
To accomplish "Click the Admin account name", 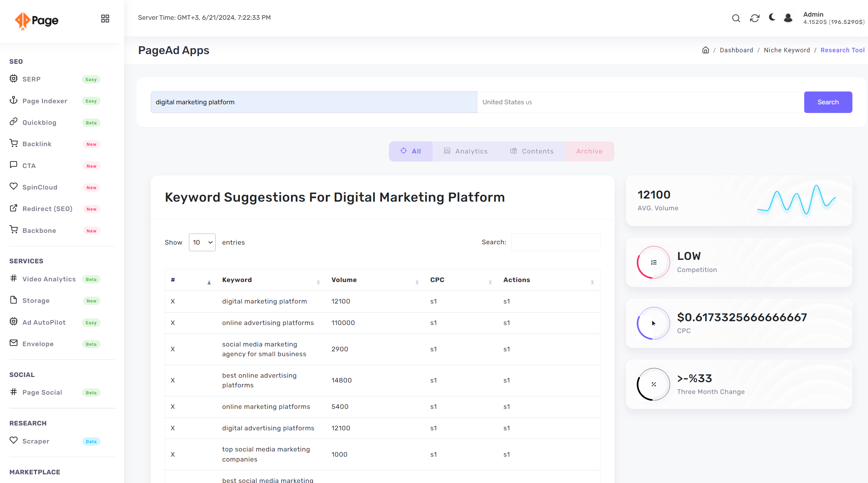I will [813, 14].
